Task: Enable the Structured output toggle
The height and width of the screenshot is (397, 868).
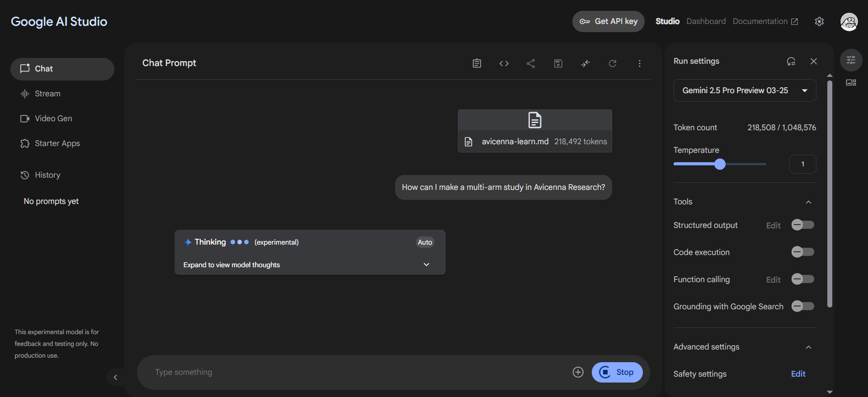Action: pyautogui.click(x=802, y=225)
